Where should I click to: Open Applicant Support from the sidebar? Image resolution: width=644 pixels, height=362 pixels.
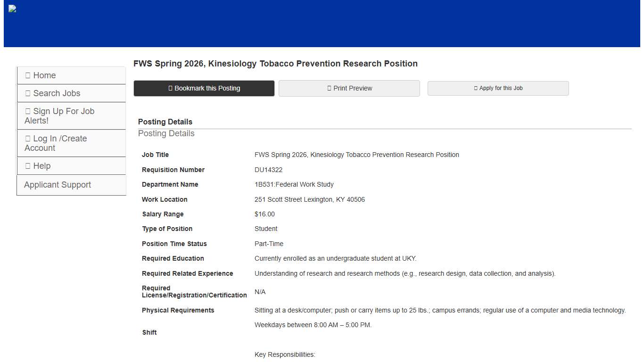click(x=58, y=185)
